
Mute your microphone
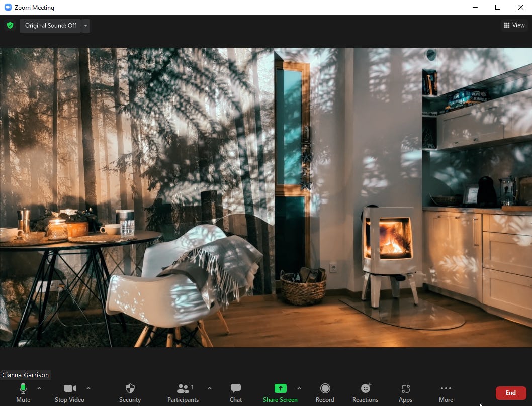point(23,389)
